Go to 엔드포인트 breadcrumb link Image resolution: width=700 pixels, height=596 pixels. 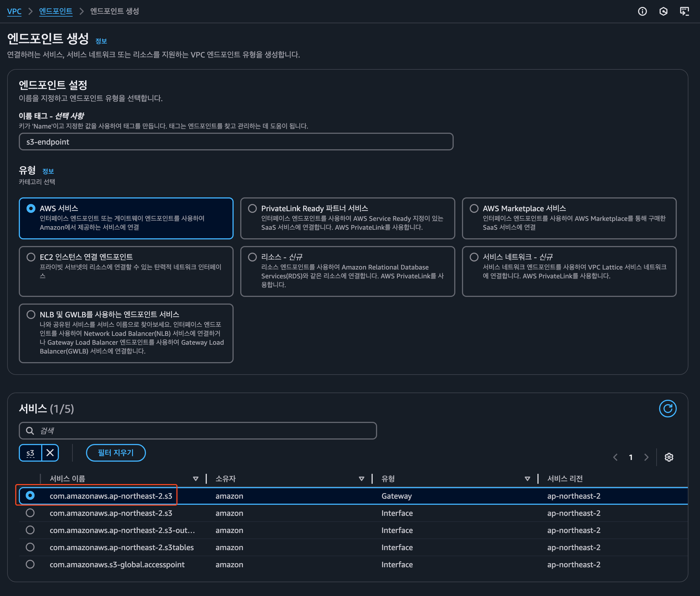click(x=56, y=11)
